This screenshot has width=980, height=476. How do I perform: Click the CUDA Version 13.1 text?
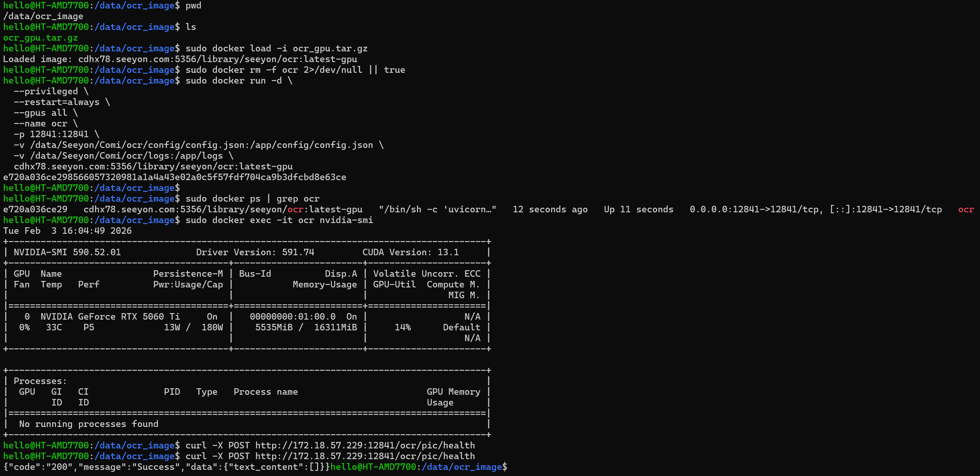coord(410,252)
